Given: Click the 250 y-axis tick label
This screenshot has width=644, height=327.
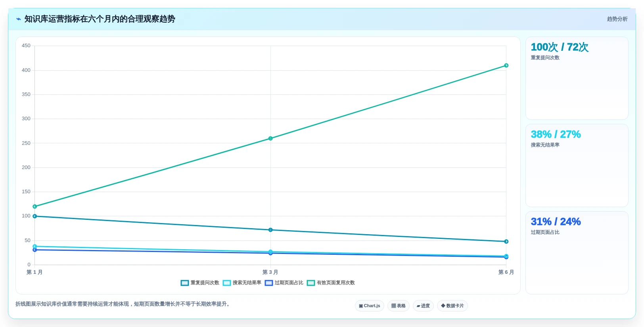Looking at the screenshot, I should pos(26,143).
